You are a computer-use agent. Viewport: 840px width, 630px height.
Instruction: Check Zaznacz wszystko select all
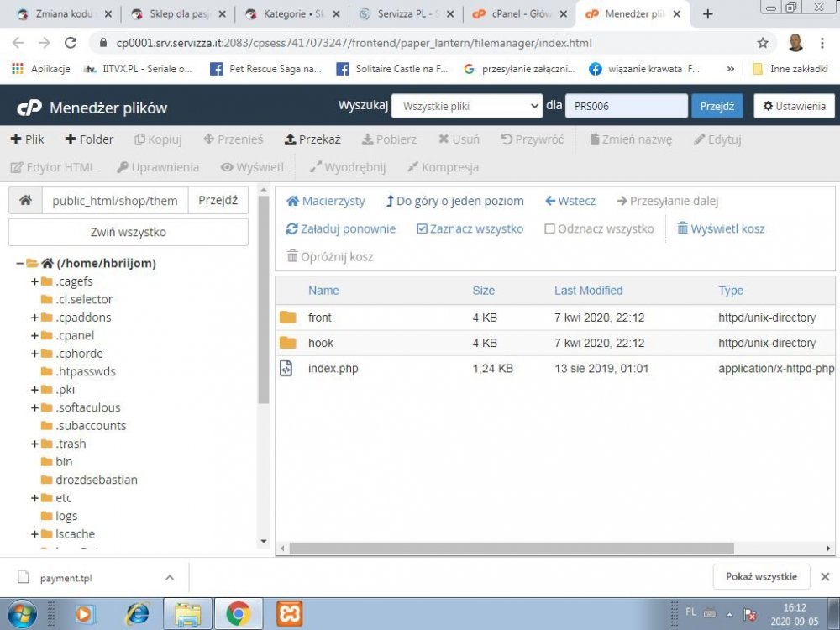click(470, 228)
